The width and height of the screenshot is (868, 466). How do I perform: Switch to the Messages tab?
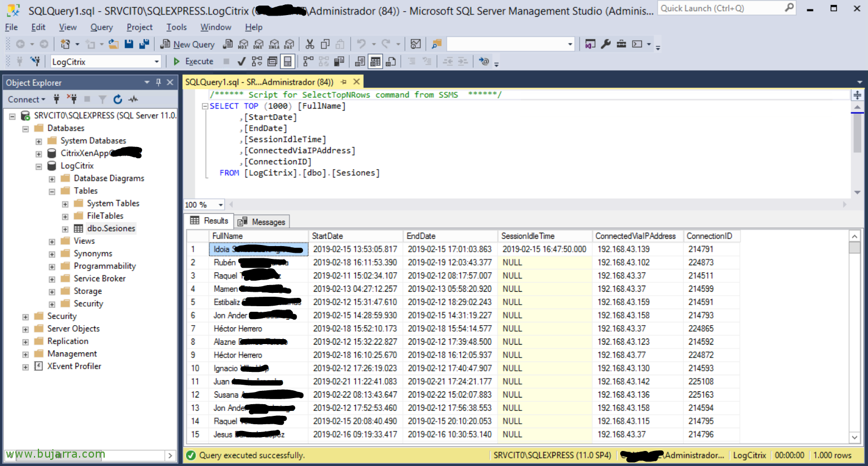(262, 222)
